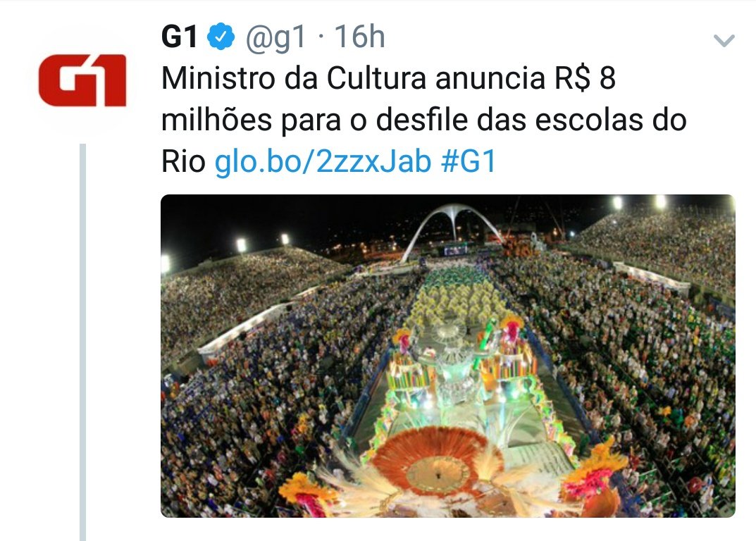
Task: Open the 16h tweet timestamp
Action: coord(359,37)
